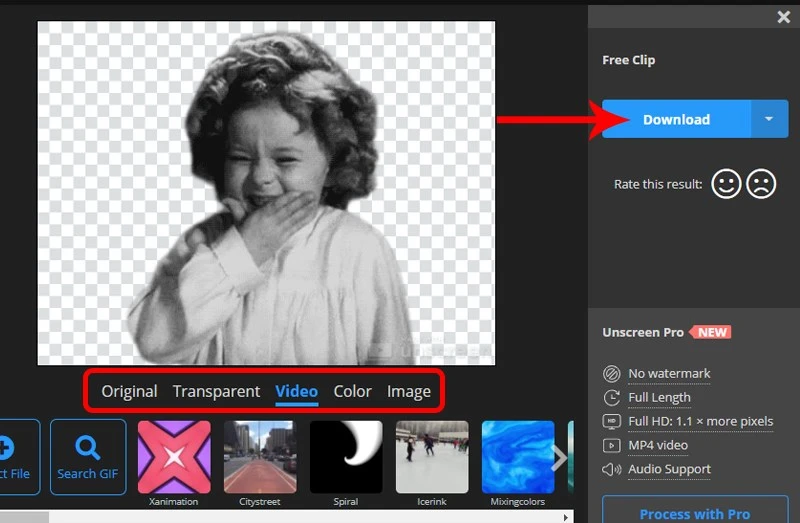Switch to the Transparent tab
This screenshot has width=800, height=523.
click(x=216, y=391)
